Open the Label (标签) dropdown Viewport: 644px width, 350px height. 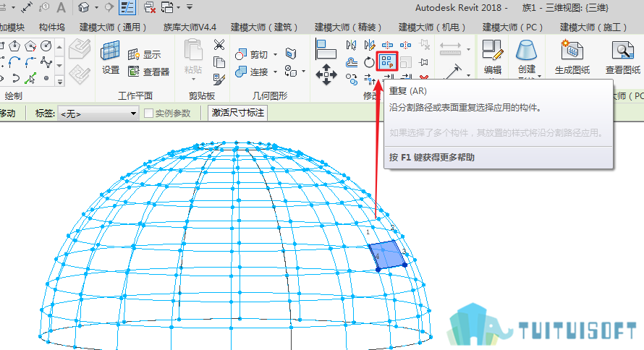click(x=98, y=114)
